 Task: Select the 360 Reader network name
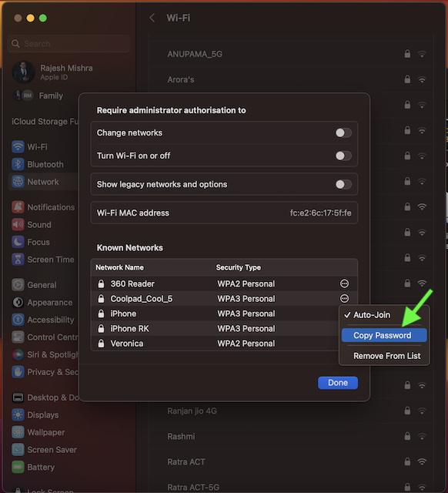tap(132, 283)
